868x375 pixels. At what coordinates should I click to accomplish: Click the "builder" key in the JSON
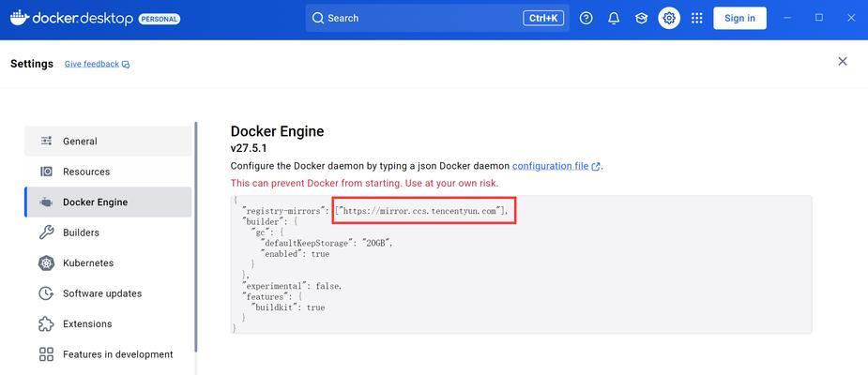263,221
